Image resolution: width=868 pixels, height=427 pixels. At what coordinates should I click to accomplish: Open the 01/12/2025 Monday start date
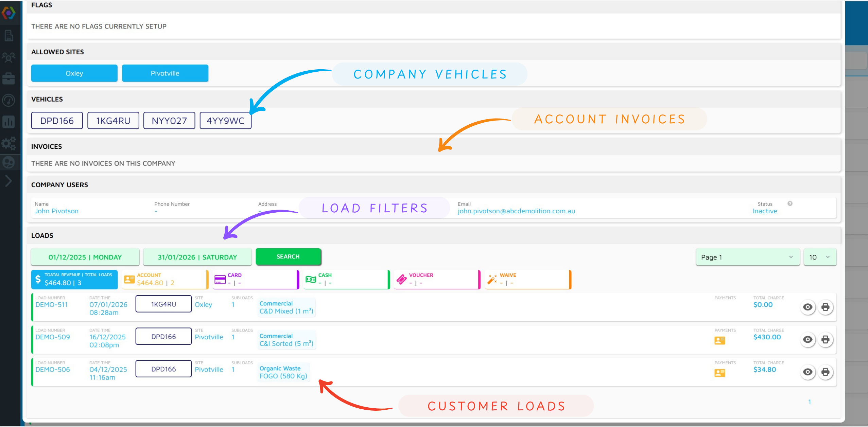85,257
